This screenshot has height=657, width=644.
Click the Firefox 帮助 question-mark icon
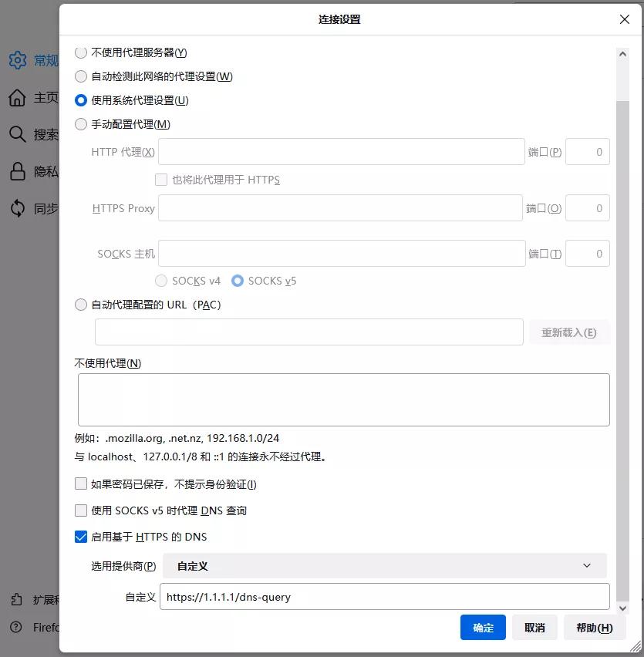pos(18,628)
